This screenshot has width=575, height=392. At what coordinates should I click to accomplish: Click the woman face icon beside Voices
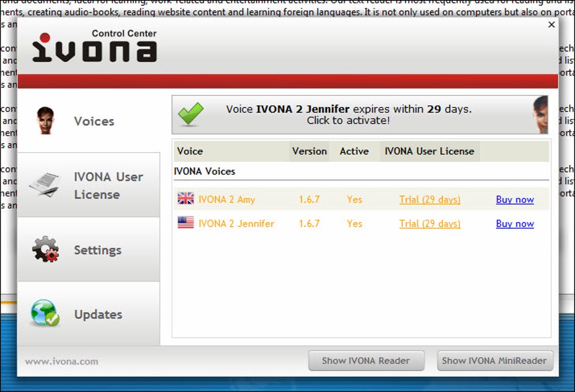(x=46, y=121)
